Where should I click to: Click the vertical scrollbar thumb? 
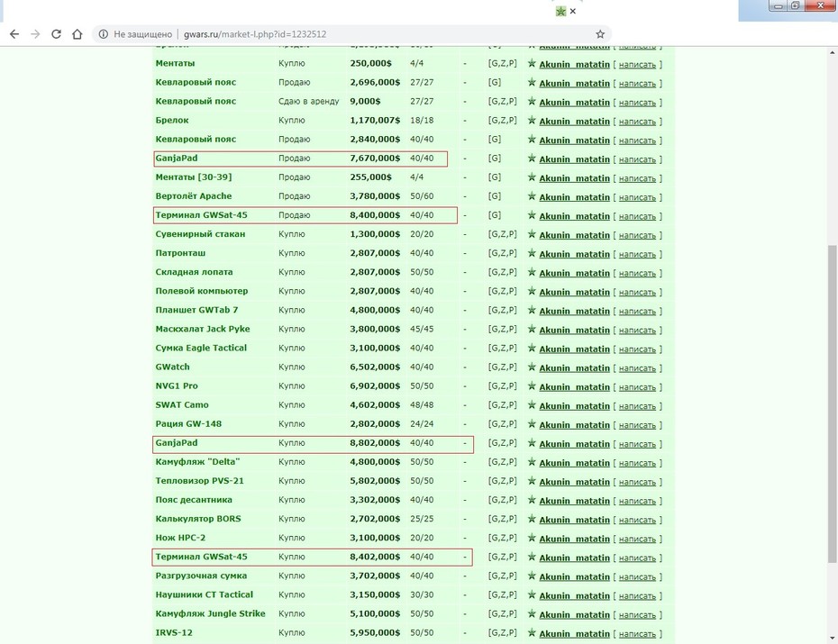tap(832, 404)
